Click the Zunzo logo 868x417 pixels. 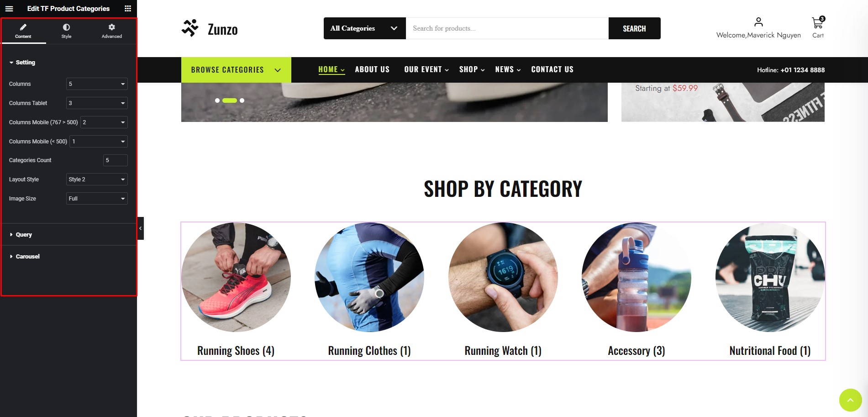tap(210, 29)
